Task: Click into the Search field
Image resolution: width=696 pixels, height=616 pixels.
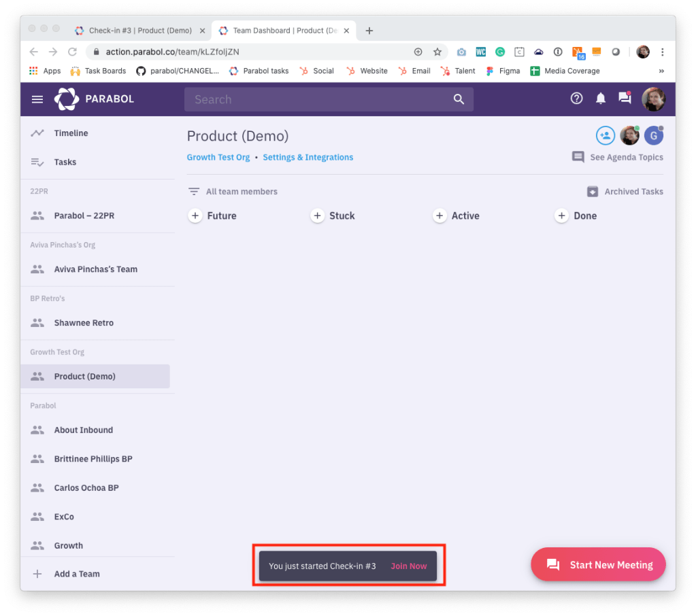Action: tap(329, 99)
